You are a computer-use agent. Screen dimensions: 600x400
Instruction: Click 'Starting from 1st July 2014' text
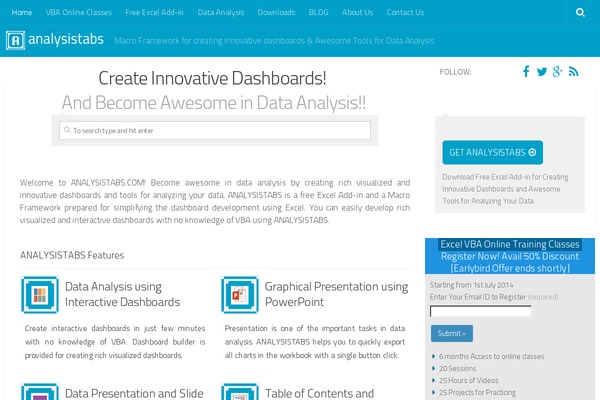click(x=471, y=285)
